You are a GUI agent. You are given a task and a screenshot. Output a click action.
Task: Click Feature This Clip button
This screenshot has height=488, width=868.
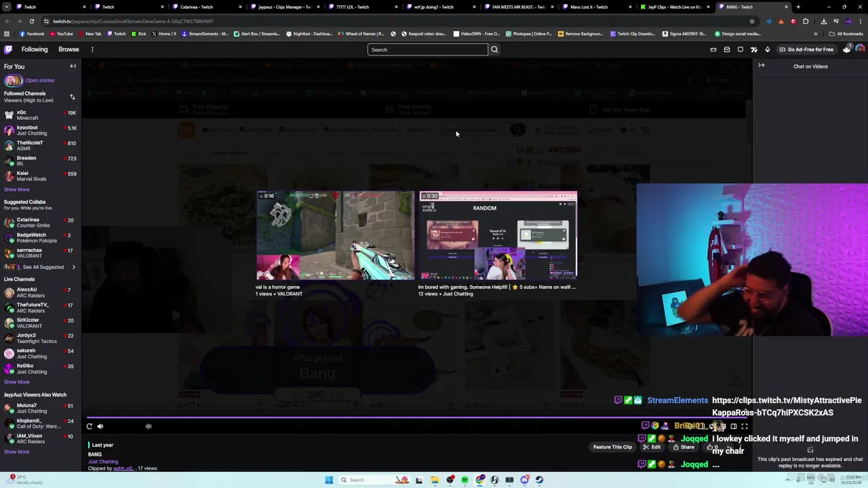[x=612, y=447]
